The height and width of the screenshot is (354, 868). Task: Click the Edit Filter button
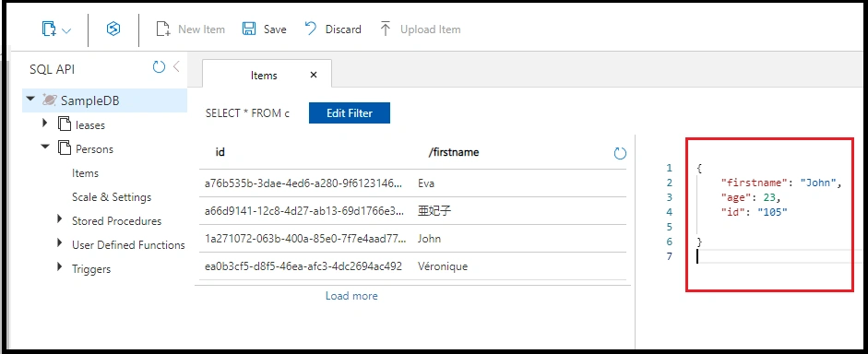click(350, 112)
